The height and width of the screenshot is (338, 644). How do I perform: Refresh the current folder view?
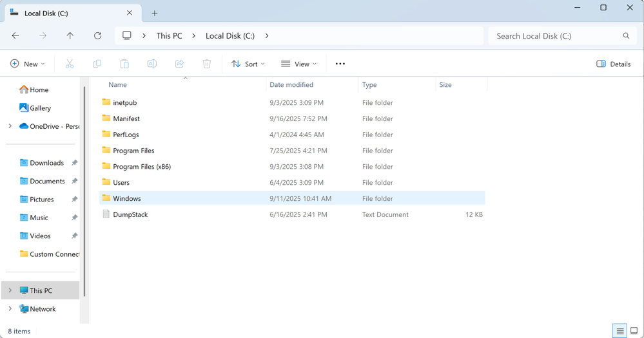click(x=97, y=36)
